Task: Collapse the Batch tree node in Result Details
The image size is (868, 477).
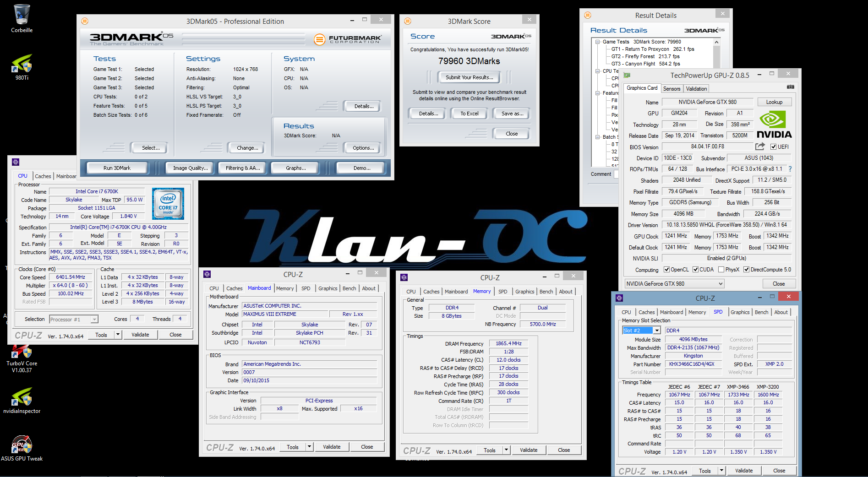Action: 597,137
